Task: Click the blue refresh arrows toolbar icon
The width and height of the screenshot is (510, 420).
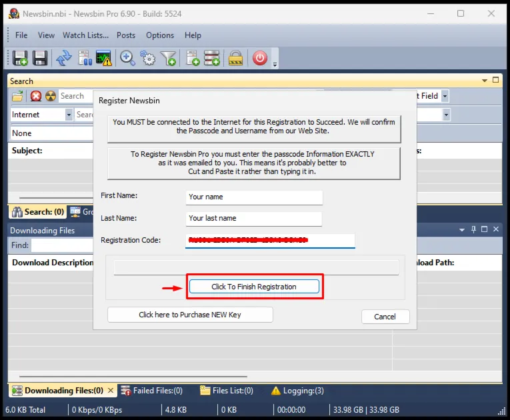Action: (64, 58)
